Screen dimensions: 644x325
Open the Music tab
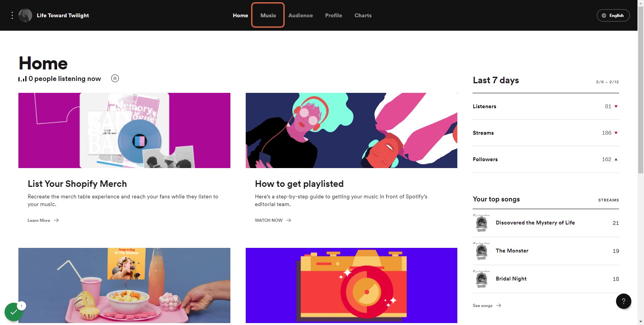tap(268, 15)
